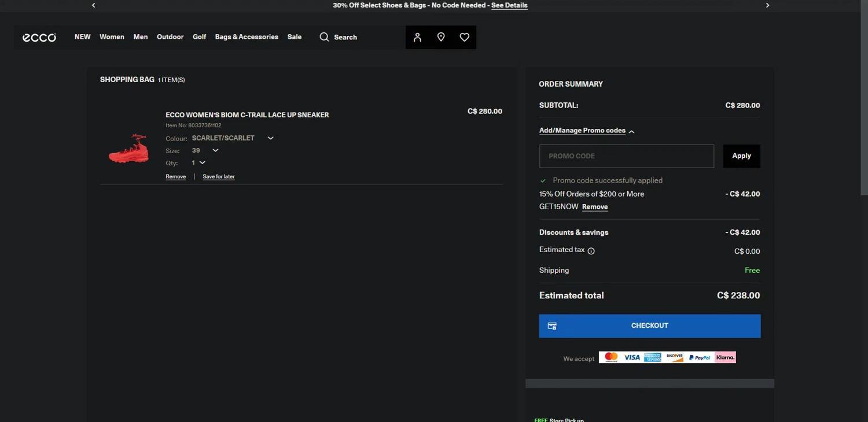The width and height of the screenshot is (868, 422).
Task: Open the Colour dropdown Scarlet/Scarlet
Action: [233, 138]
